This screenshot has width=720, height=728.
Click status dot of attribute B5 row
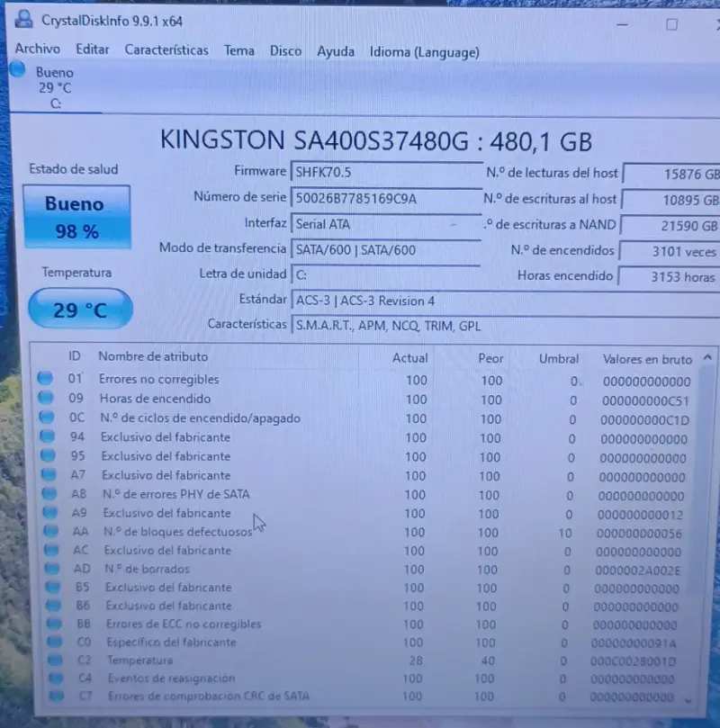pos(53,587)
